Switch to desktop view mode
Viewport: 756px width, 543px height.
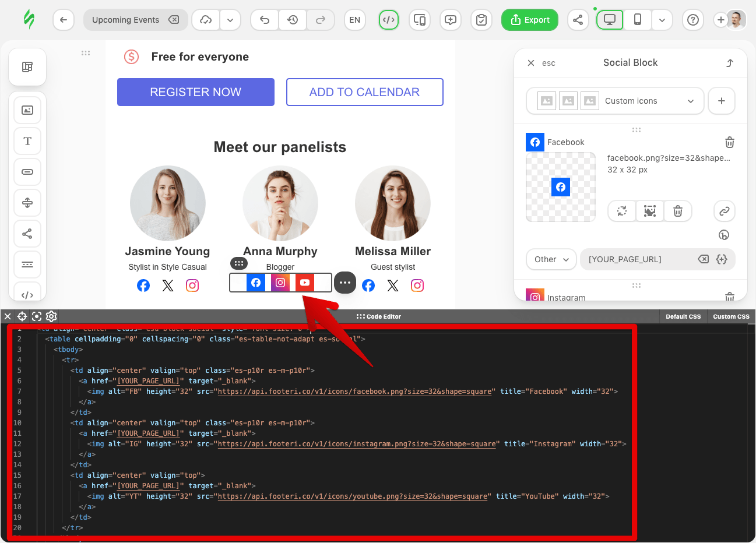click(x=610, y=20)
